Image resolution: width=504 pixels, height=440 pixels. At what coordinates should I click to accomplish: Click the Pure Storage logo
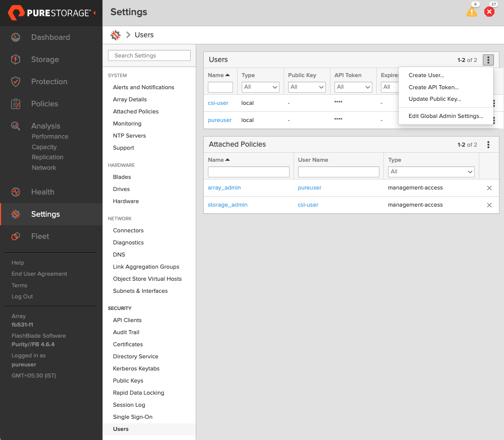click(48, 12)
